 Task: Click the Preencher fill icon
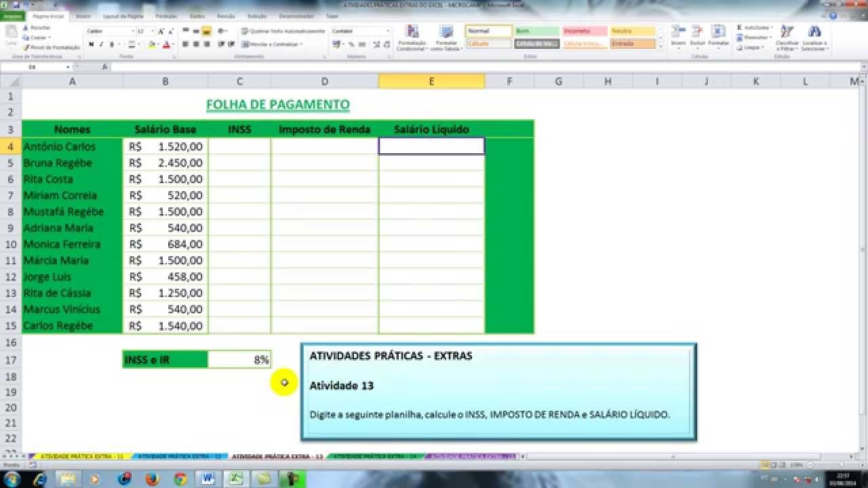tap(740, 37)
